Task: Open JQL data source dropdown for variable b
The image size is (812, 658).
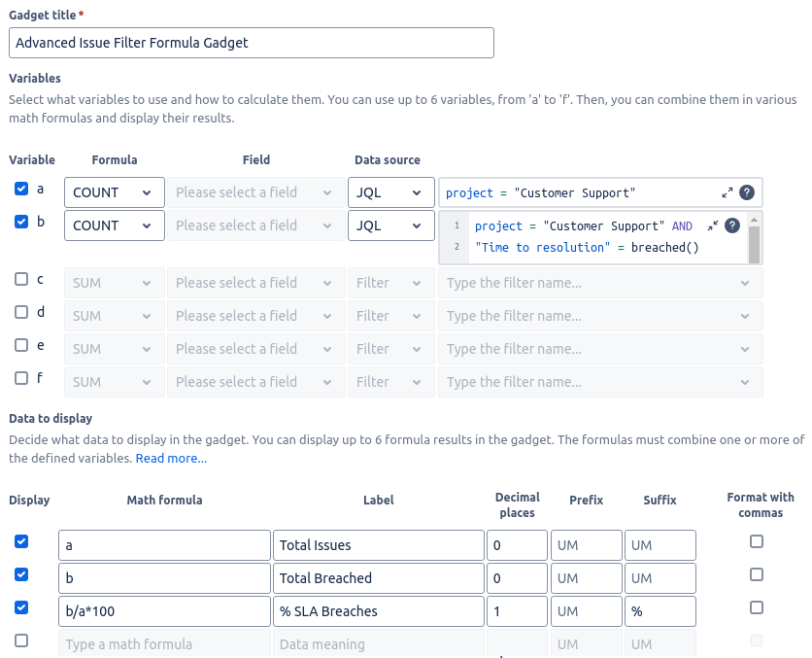Action: [391, 225]
